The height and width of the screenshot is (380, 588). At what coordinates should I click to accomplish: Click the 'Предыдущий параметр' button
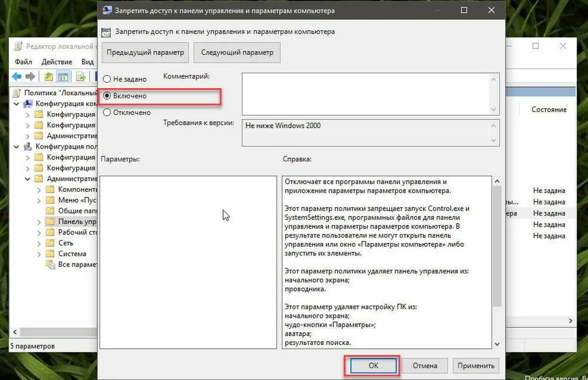click(x=146, y=52)
